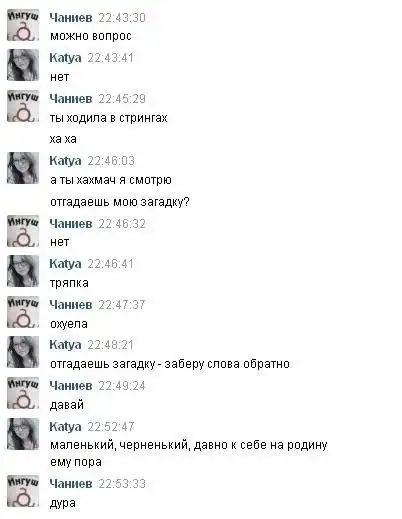Viewport: 402px width, 519px height.
Task: Select message 'ты ходила в стрингах'
Action: coord(108,118)
